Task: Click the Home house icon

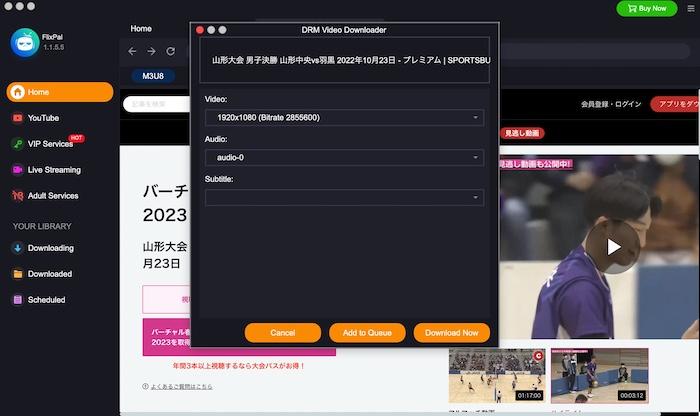Action: [17, 92]
